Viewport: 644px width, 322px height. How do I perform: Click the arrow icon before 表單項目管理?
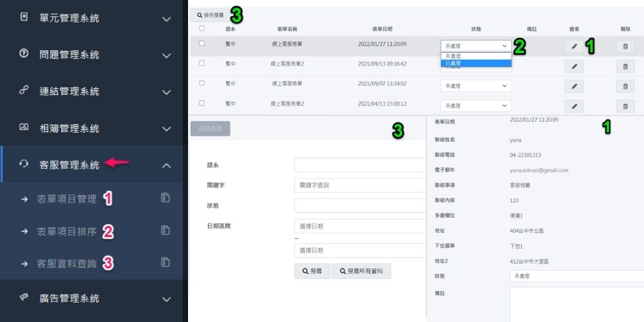click(24, 199)
